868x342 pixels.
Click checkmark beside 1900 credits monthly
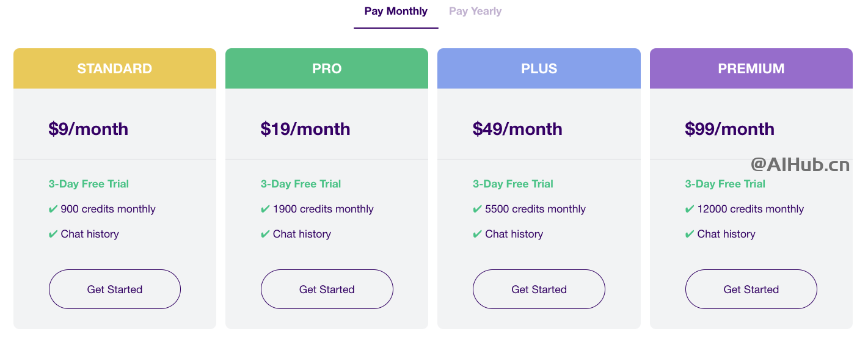265,209
